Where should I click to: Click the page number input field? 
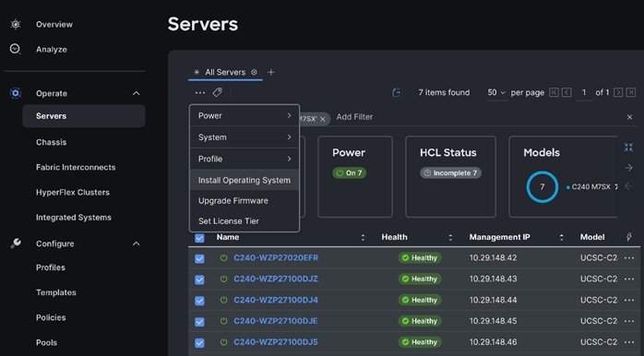(584, 93)
